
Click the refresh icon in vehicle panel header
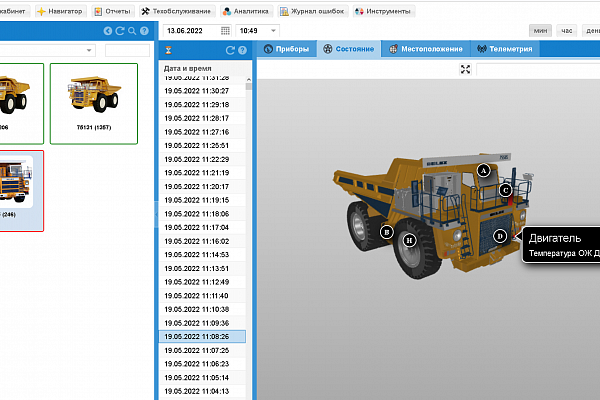(x=120, y=31)
